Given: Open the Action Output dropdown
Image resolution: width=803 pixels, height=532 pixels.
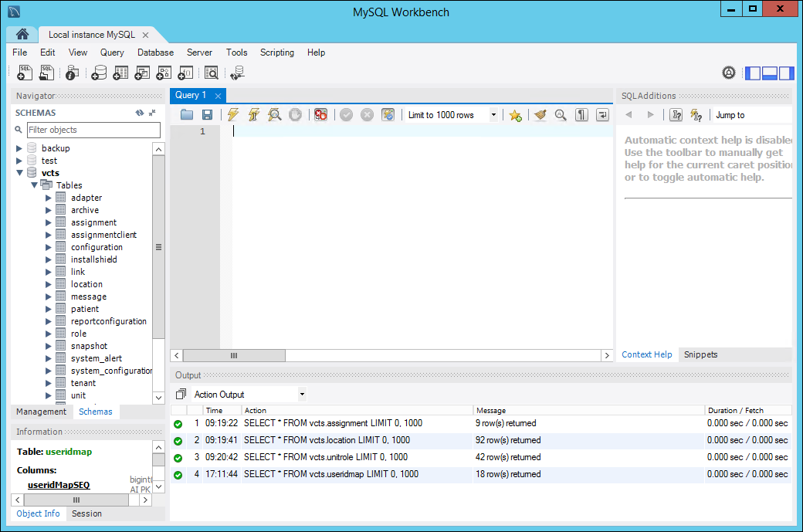Looking at the screenshot, I should 249,395.
